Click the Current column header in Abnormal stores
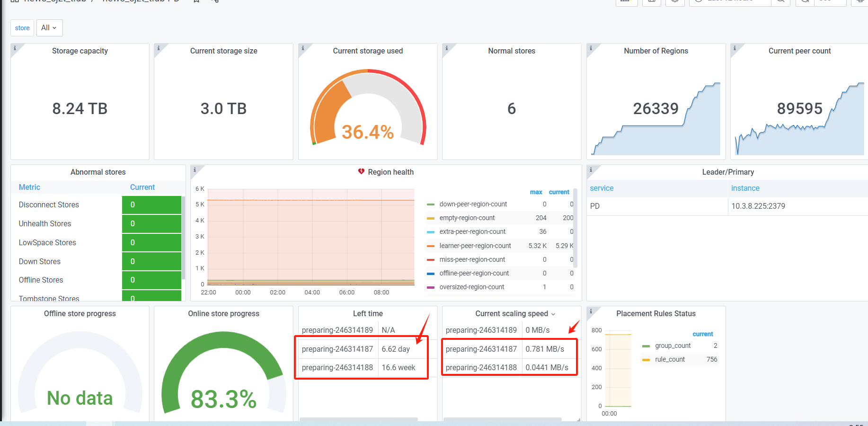The width and height of the screenshot is (868, 426). (x=142, y=187)
